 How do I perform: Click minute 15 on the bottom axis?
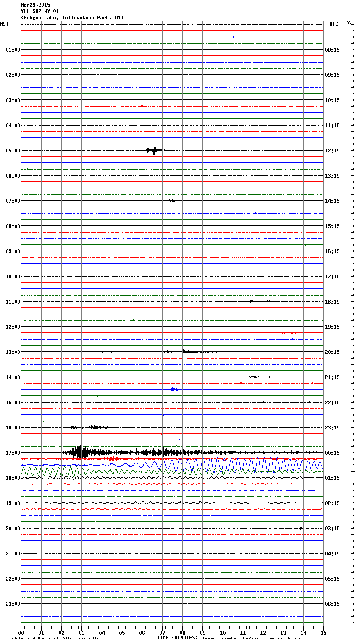(323, 633)
